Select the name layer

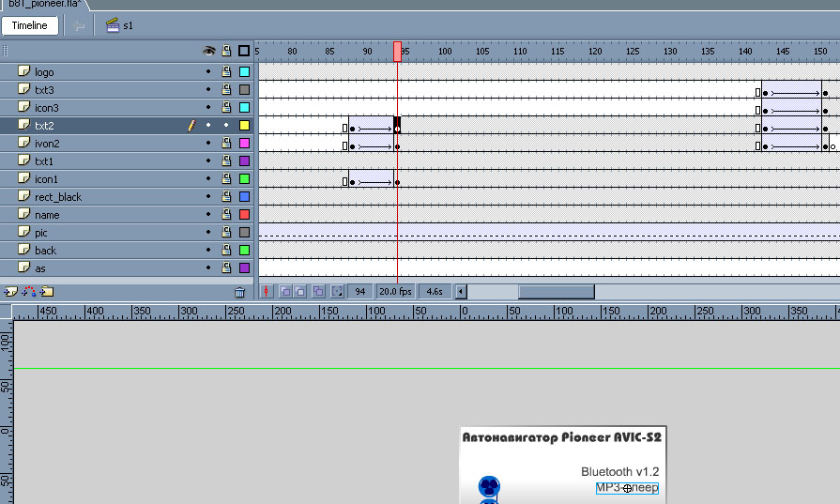coord(127,214)
